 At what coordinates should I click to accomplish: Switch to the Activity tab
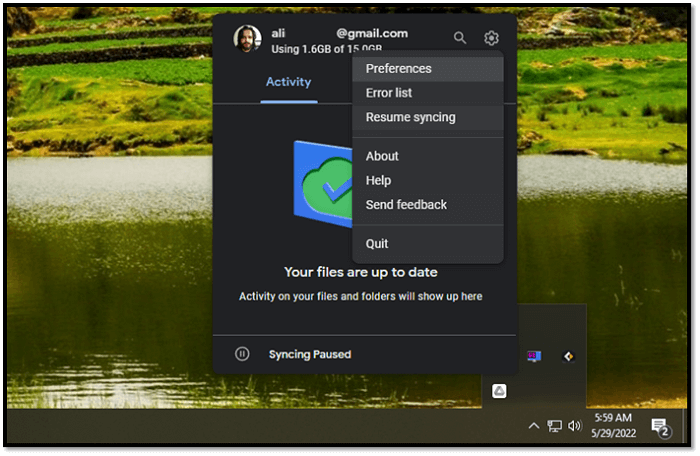[288, 82]
